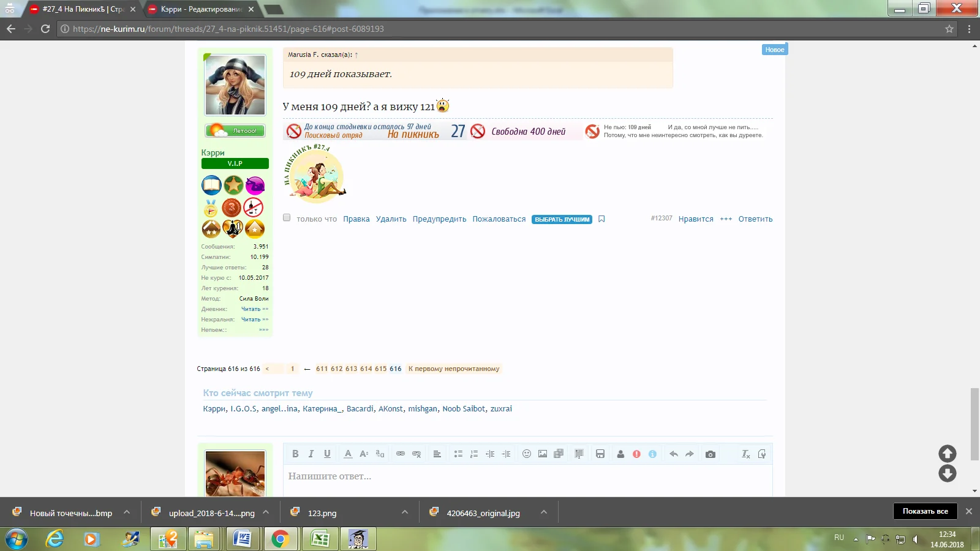The image size is (980, 551).
Task: Open the insert quote/special block menu
Action: click(x=579, y=454)
